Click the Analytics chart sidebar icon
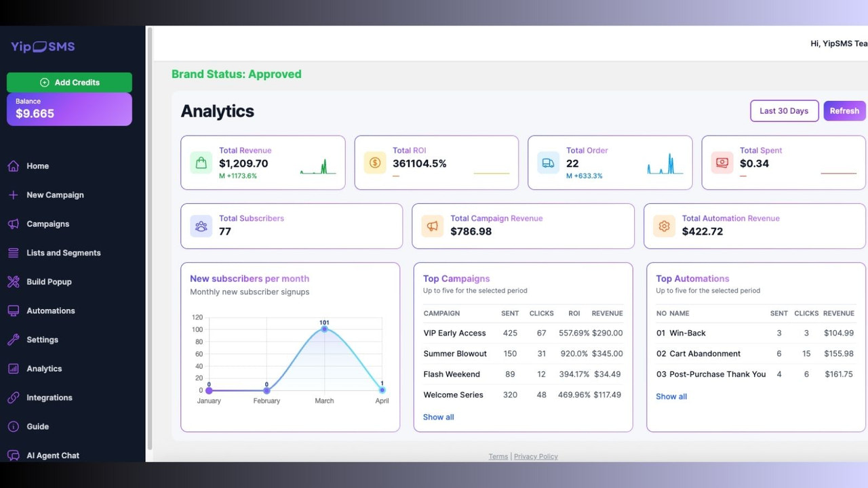 tap(13, 369)
